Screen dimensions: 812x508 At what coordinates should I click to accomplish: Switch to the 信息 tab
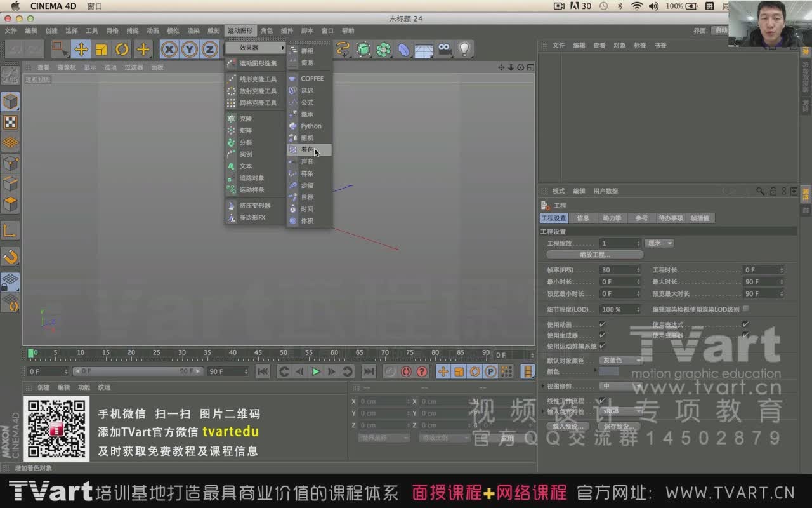[x=583, y=218]
